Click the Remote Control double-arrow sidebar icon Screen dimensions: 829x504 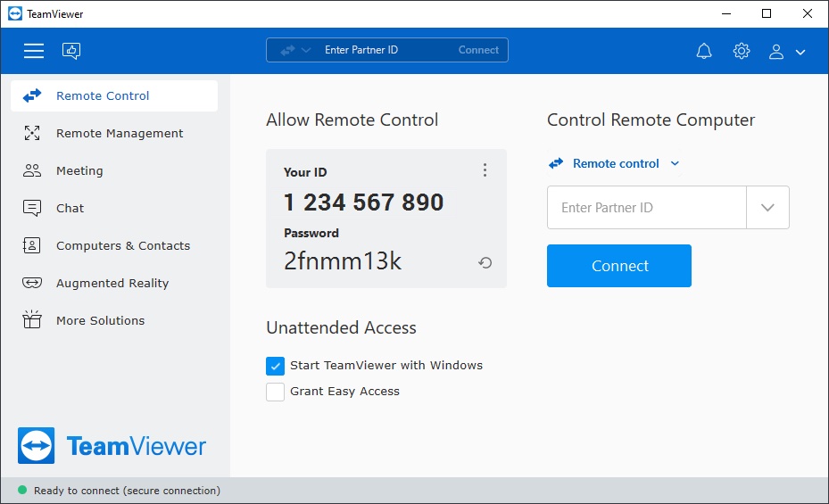coord(32,95)
